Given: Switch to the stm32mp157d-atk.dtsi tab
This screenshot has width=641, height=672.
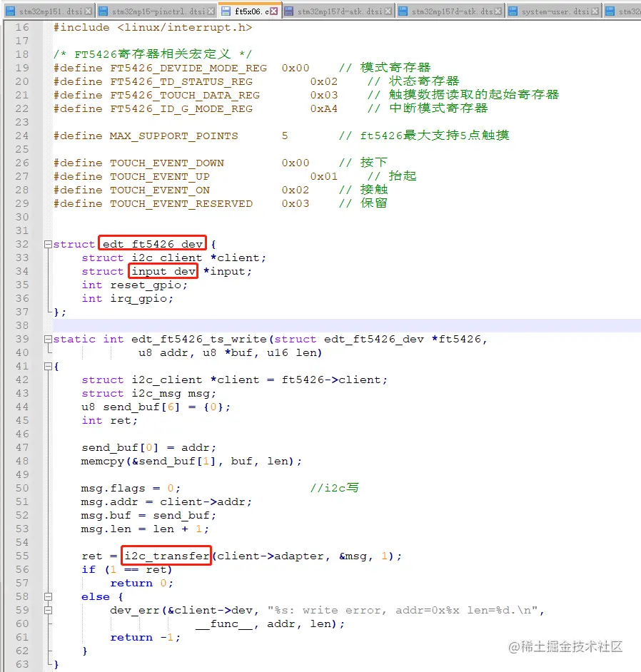Looking at the screenshot, I should [340, 11].
